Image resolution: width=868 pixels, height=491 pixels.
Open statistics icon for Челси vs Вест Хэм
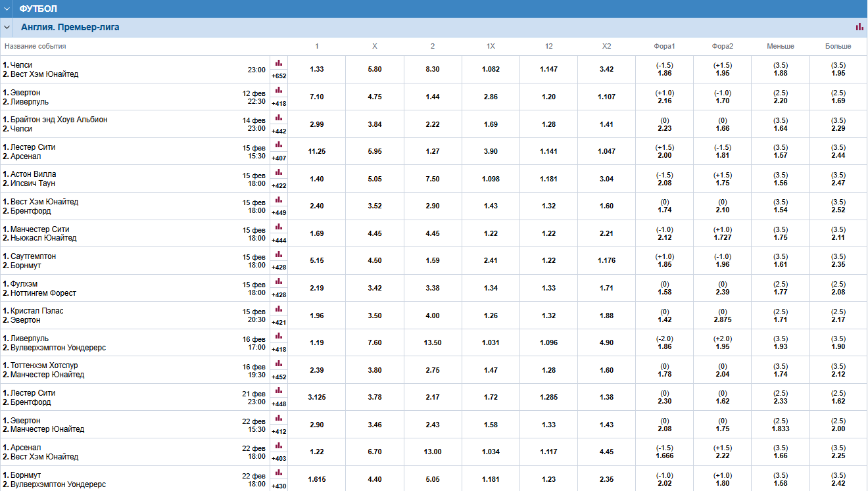[x=279, y=63]
